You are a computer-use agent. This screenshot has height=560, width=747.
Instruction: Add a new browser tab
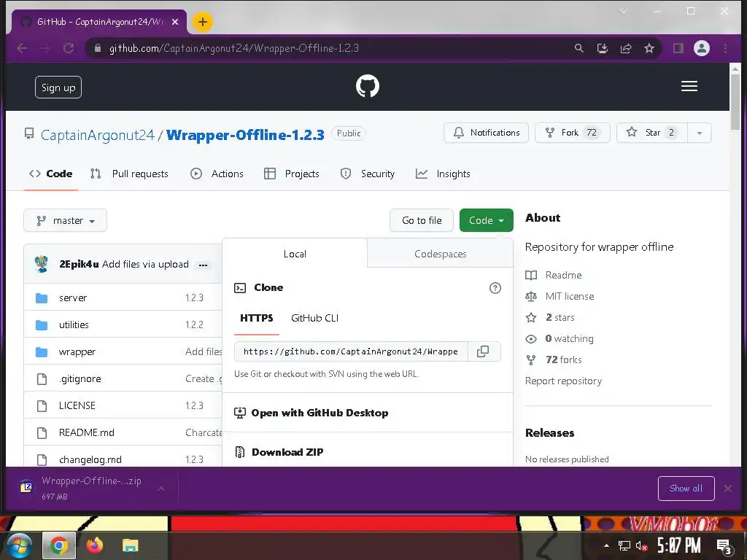tap(203, 22)
